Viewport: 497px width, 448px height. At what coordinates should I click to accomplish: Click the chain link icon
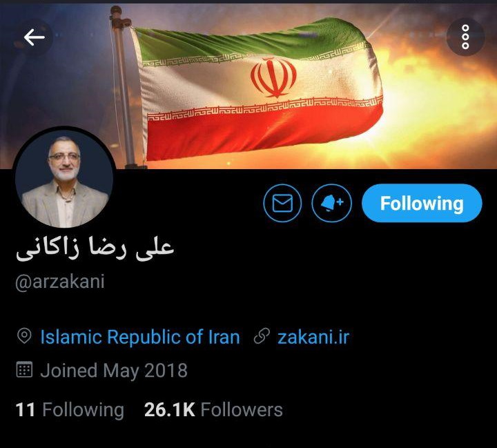[262, 336]
